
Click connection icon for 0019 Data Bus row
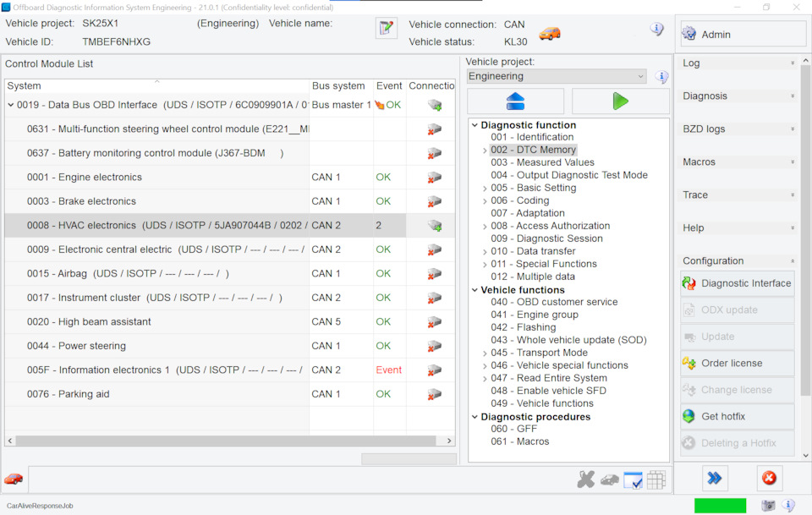click(x=434, y=105)
